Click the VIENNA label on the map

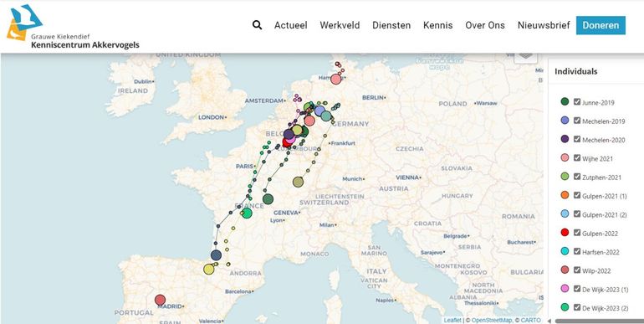click(407, 177)
